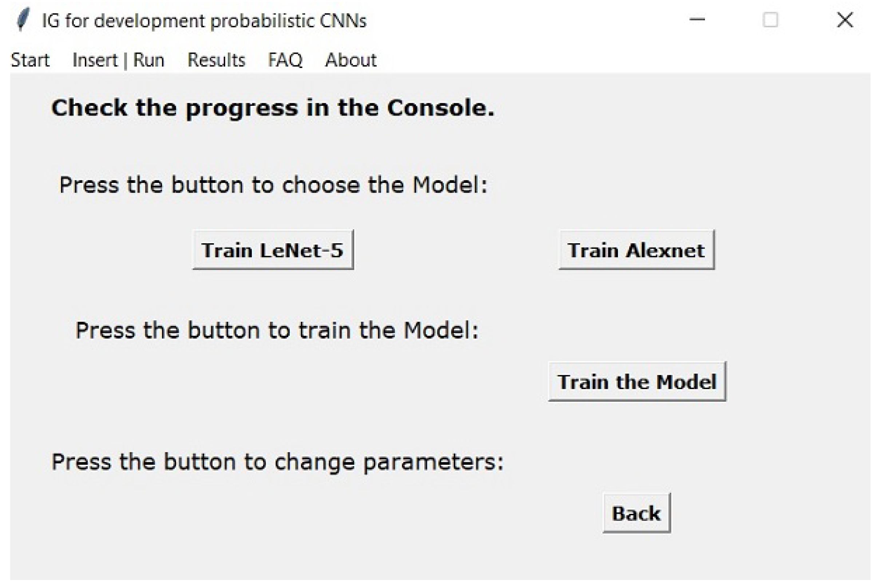The height and width of the screenshot is (588, 880).
Task: Open the Start menu
Action: [30, 60]
